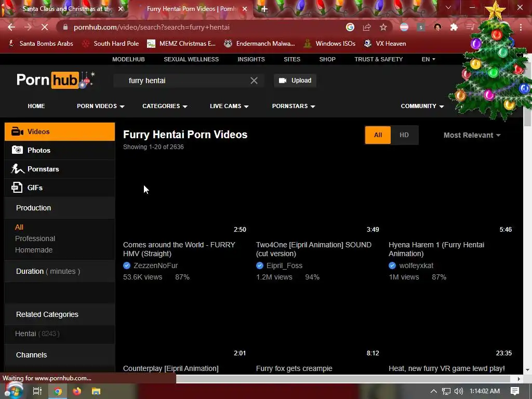Go to the HOME nav item
Viewport: 532px width, 399px height.
(36, 106)
